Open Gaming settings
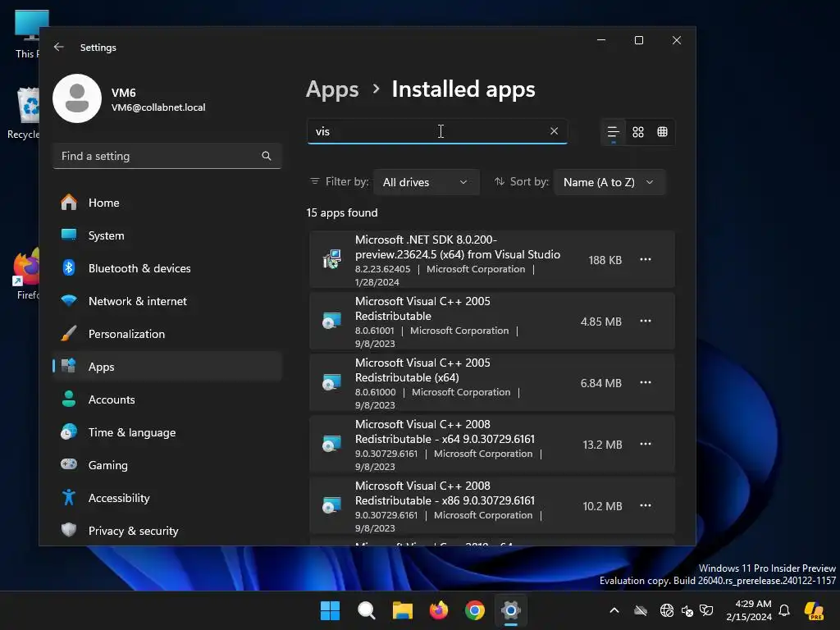Image resolution: width=840 pixels, height=630 pixels. point(167,465)
